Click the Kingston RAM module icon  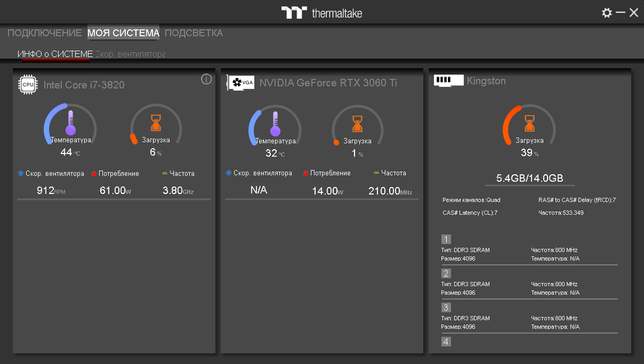click(x=449, y=80)
